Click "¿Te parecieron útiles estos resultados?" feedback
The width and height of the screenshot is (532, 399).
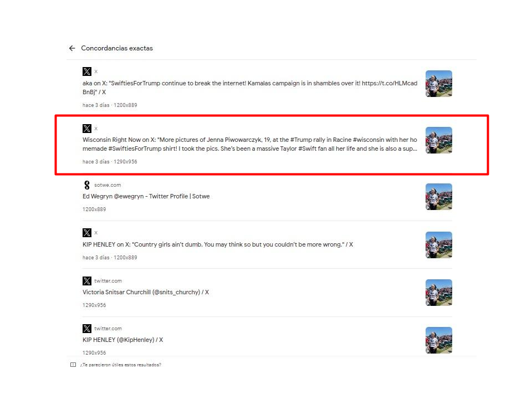tap(120, 365)
